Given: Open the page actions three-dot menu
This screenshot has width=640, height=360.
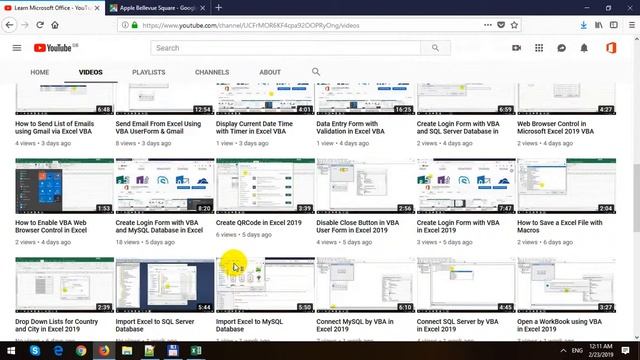Looking at the screenshot, I should coord(488,25).
